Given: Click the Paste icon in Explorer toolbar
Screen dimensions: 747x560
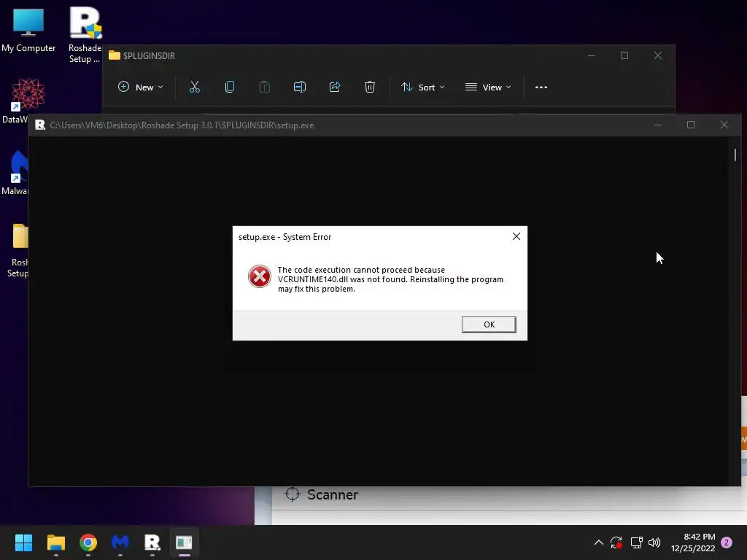Looking at the screenshot, I should 264,87.
